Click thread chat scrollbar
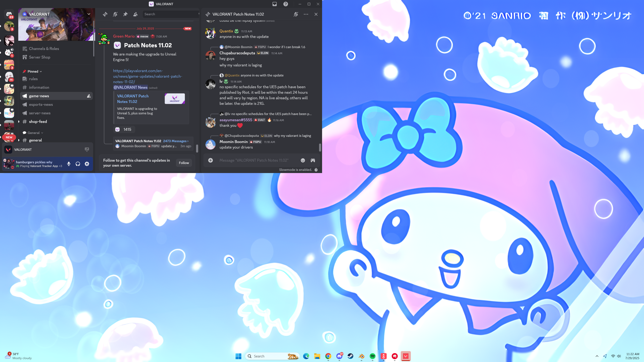 coord(320,147)
